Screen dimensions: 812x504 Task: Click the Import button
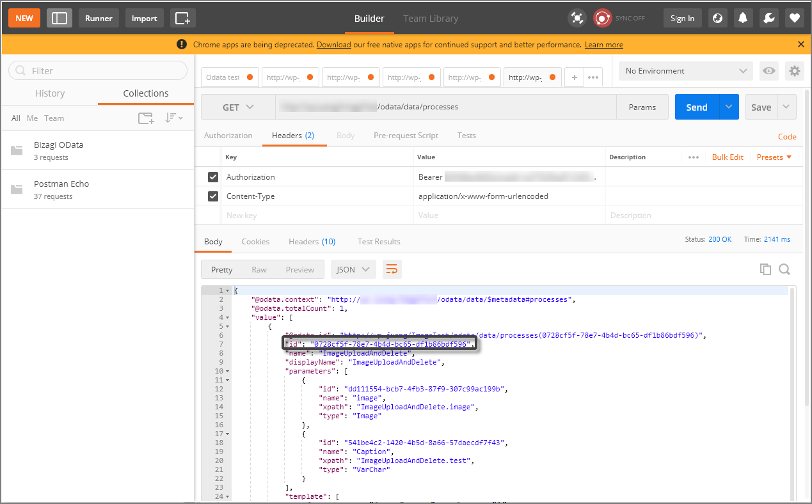click(145, 18)
